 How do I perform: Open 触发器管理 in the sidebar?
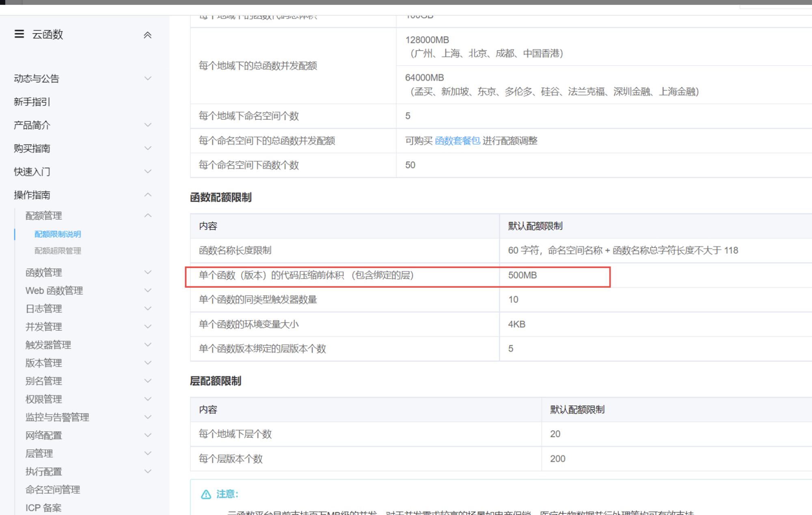pos(48,345)
